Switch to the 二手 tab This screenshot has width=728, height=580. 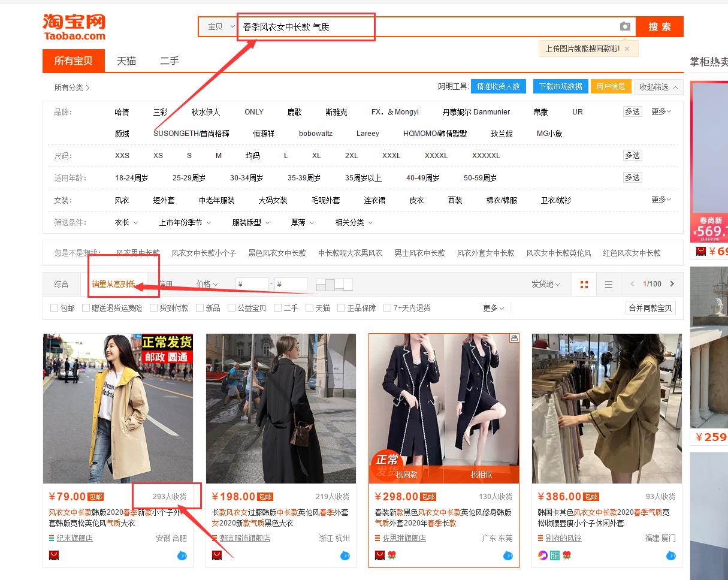tap(170, 61)
